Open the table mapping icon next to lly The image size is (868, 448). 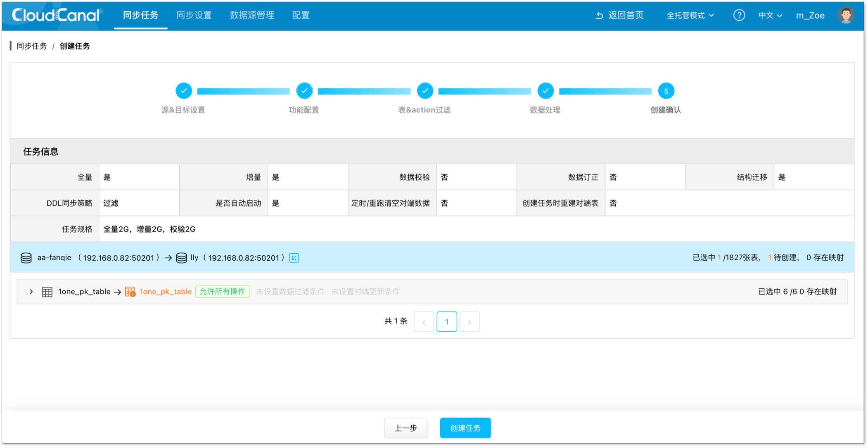pos(294,258)
